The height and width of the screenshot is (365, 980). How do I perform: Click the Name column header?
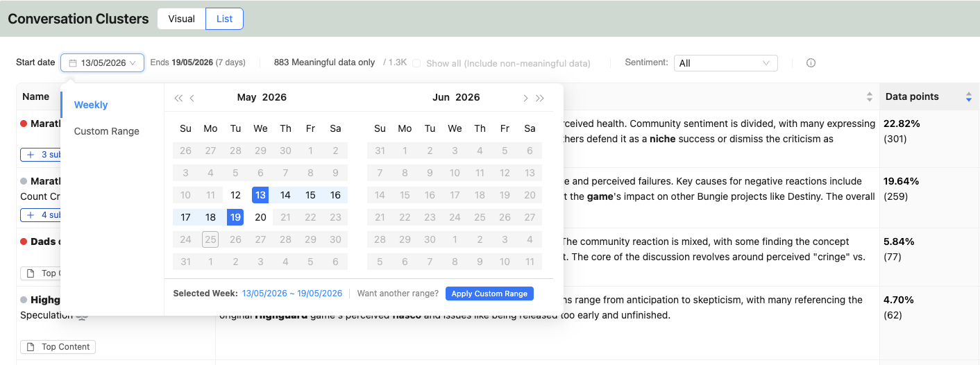coord(36,97)
